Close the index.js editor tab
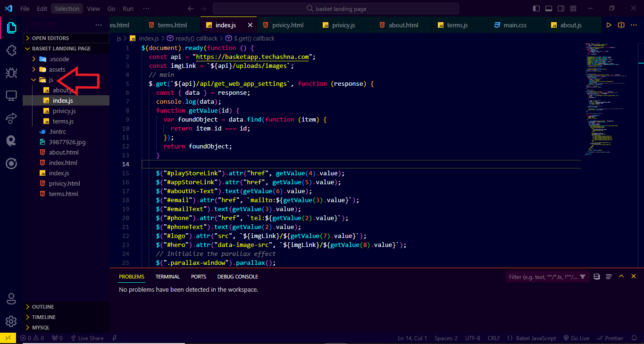 [250, 25]
